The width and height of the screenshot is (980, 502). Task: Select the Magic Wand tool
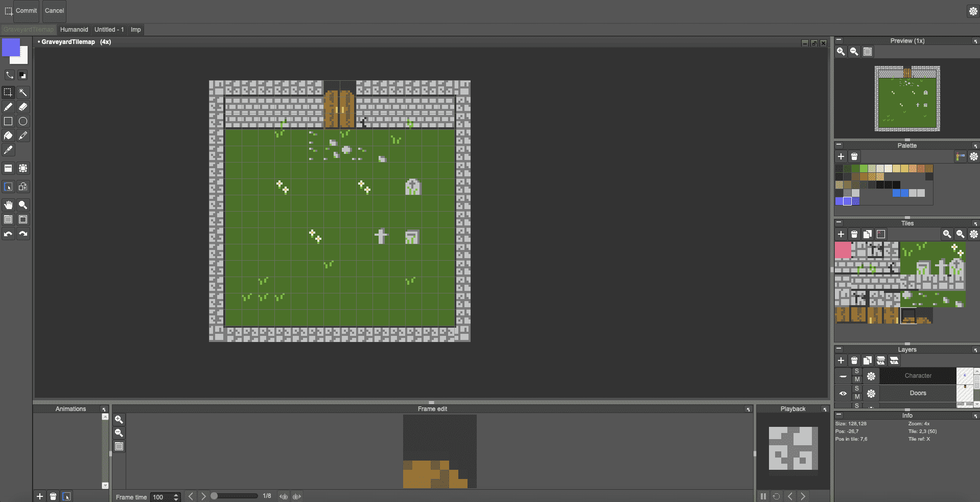pyautogui.click(x=23, y=93)
